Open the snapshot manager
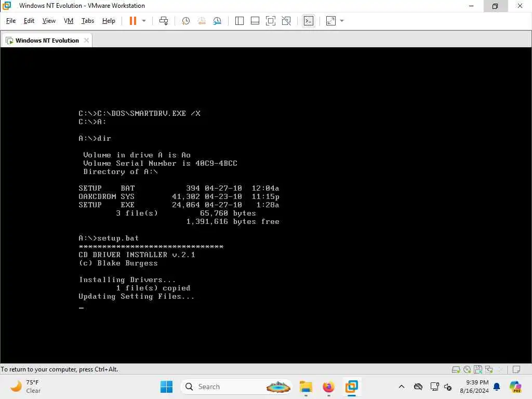 pyautogui.click(x=217, y=21)
